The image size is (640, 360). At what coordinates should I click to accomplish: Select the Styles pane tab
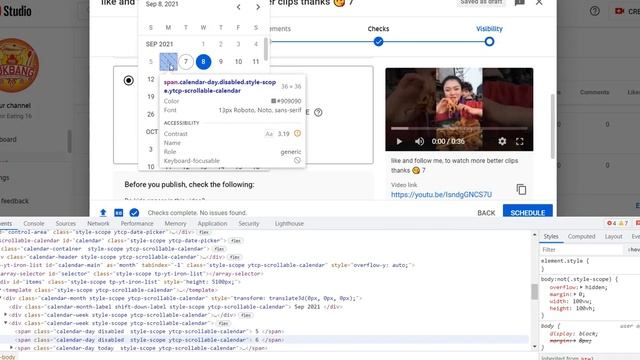tap(551, 237)
